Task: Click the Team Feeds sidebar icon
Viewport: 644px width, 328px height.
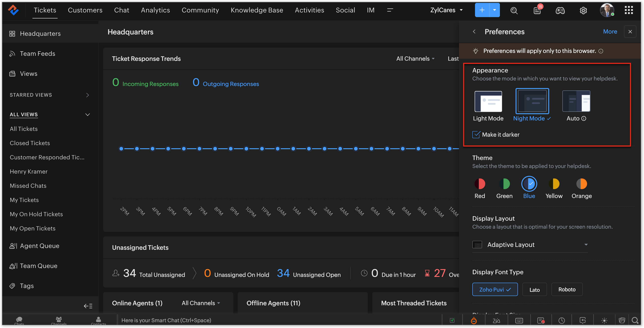Action: click(12, 54)
